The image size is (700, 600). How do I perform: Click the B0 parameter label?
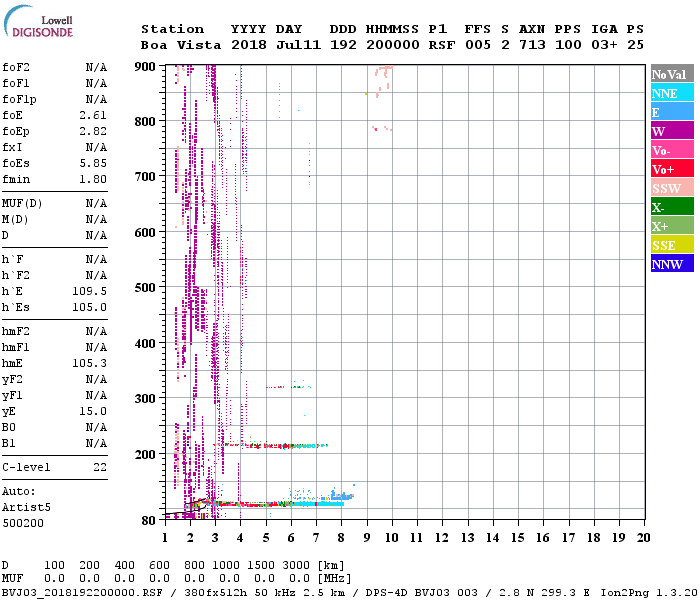pos(9,428)
